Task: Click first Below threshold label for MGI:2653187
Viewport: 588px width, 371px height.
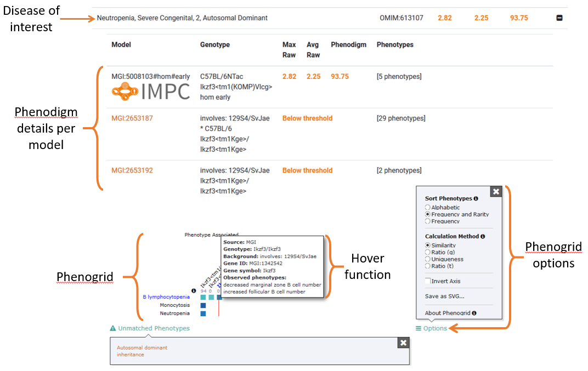Action: tap(307, 118)
